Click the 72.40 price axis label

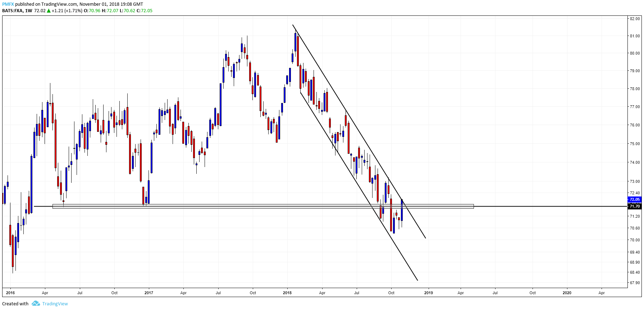click(635, 193)
